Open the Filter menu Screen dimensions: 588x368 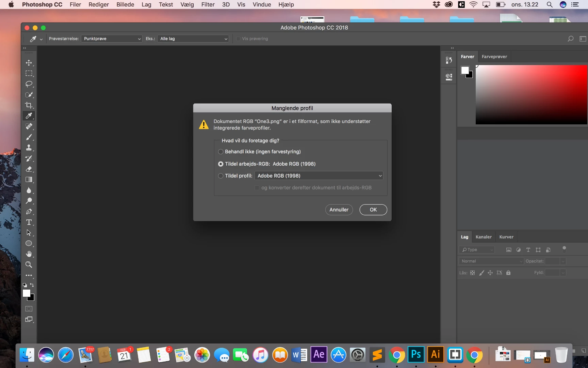(208, 4)
